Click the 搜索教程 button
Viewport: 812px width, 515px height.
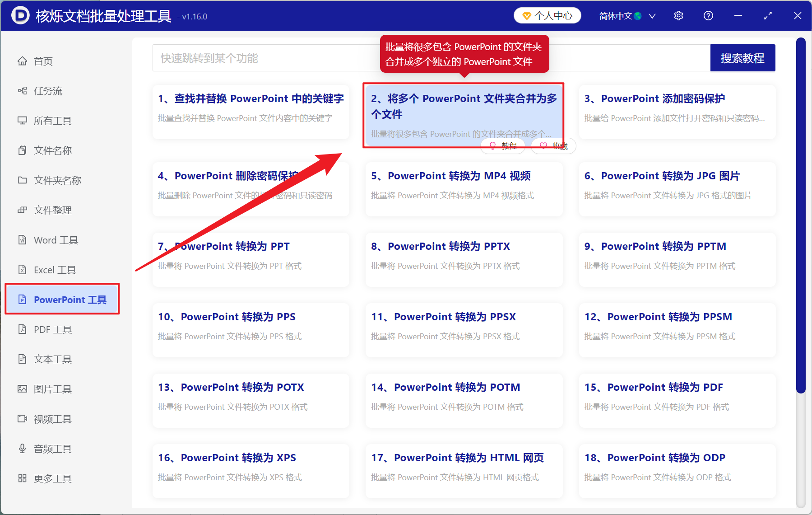742,58
